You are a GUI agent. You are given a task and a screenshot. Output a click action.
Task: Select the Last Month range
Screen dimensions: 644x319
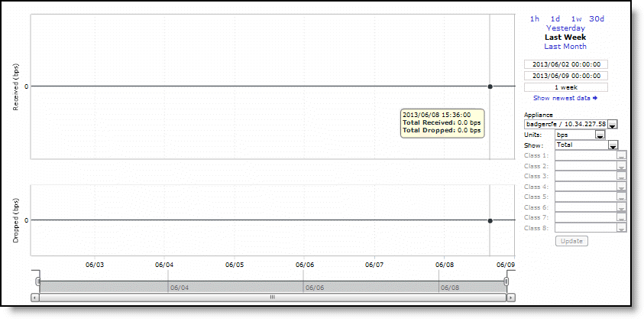pos(565,47)
